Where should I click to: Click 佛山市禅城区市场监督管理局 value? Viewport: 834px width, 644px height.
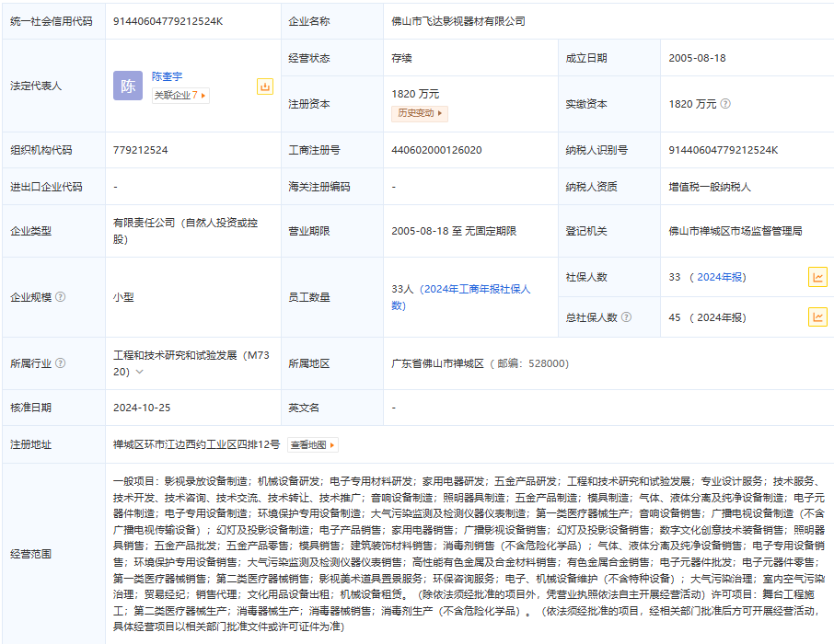click(x=736, y=231)
